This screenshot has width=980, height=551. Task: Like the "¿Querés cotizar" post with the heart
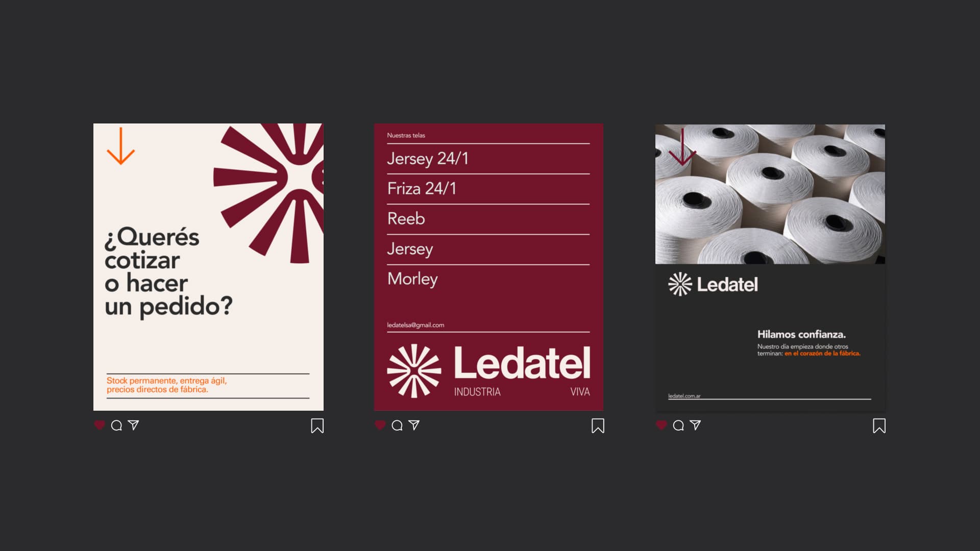[100, 425]
